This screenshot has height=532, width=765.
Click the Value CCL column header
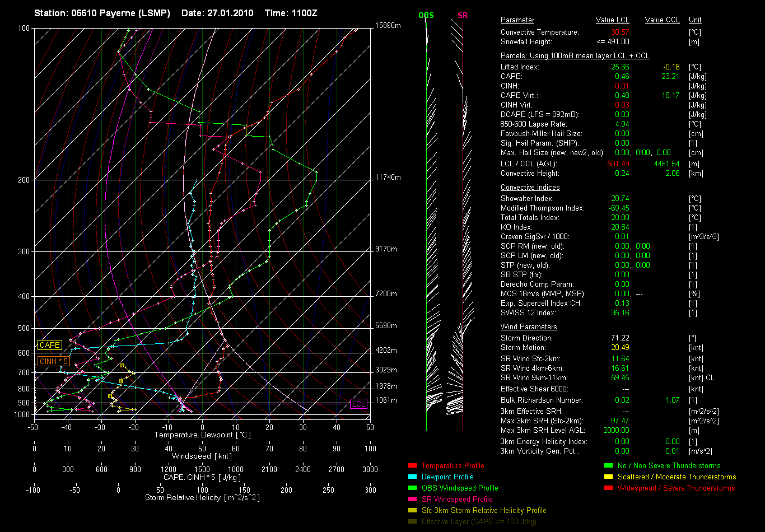coord(662,20)
